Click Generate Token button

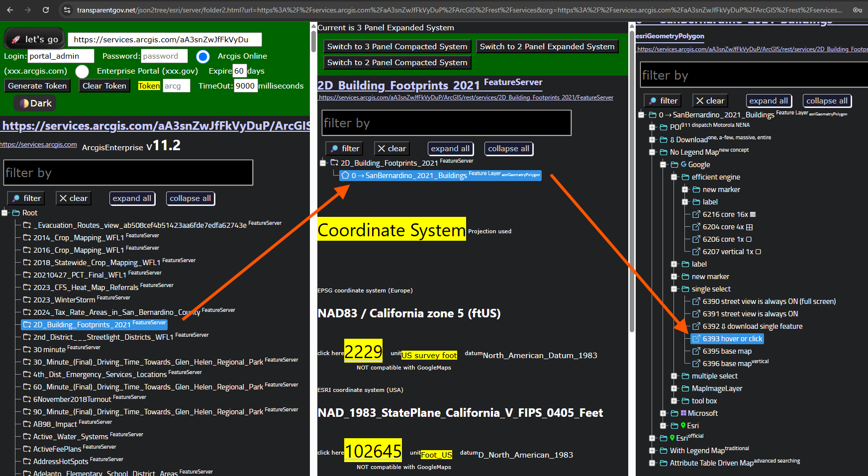[37, 86]
